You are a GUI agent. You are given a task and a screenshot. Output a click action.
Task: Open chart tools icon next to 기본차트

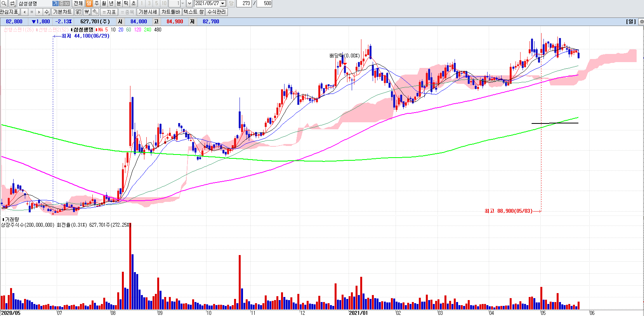tap(78, 12)
